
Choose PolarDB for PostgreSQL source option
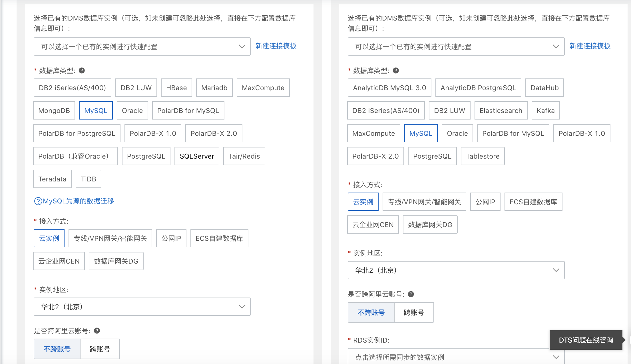click(x=77, y=133)
